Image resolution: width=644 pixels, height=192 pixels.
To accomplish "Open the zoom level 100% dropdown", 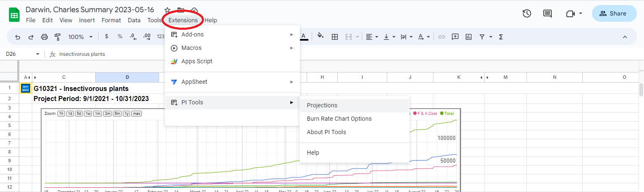I will 80,37.
